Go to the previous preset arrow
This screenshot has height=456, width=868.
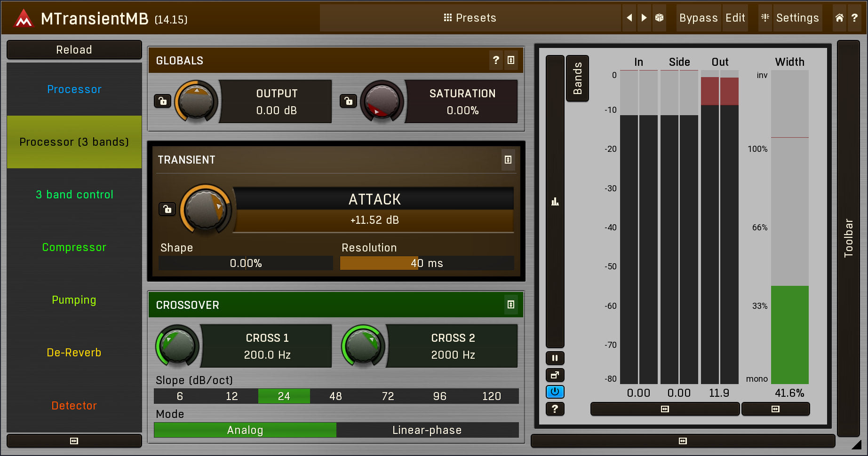pos(629,18)
